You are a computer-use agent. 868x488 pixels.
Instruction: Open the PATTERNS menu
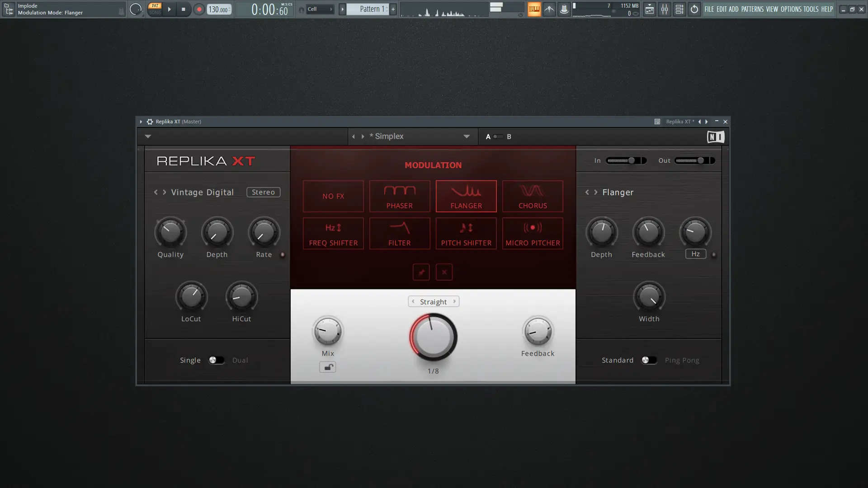click(x=752, y=9)
